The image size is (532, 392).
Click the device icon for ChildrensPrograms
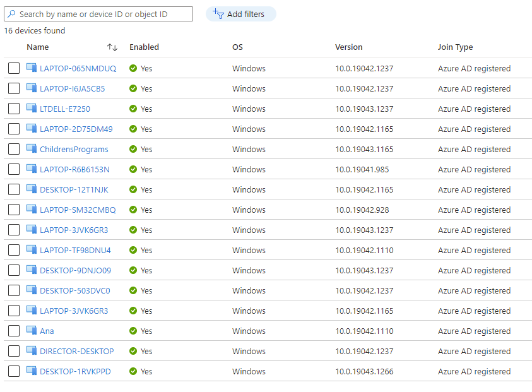coord(32,148)
